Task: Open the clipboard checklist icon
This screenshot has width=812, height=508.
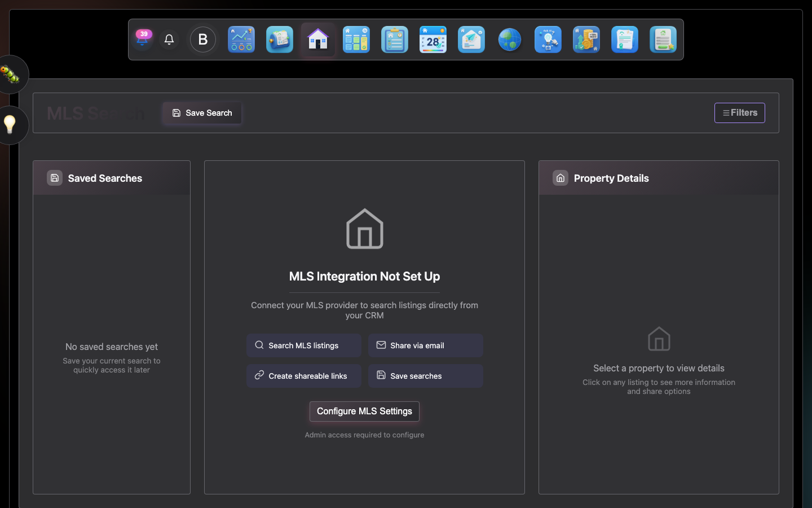Action: point(395,40)
